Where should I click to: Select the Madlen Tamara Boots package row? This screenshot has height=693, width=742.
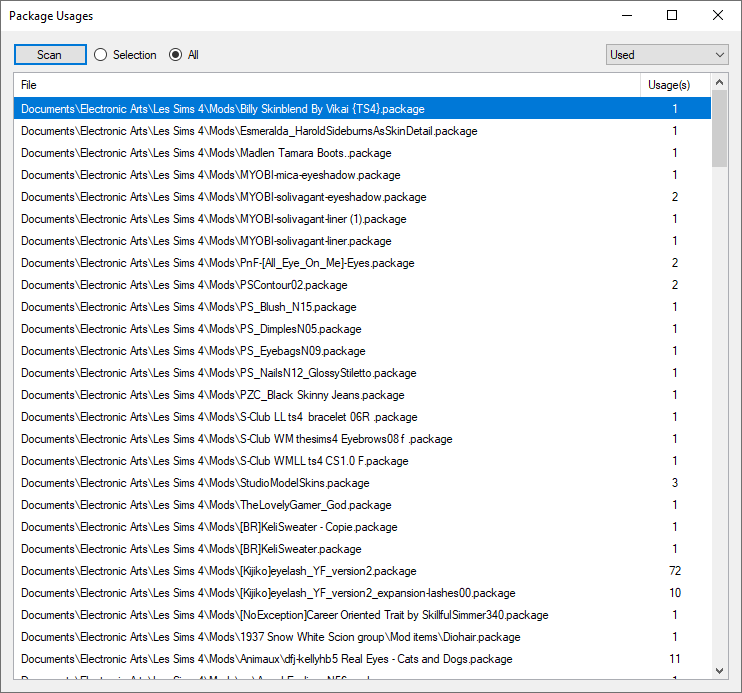pos(362,153)
